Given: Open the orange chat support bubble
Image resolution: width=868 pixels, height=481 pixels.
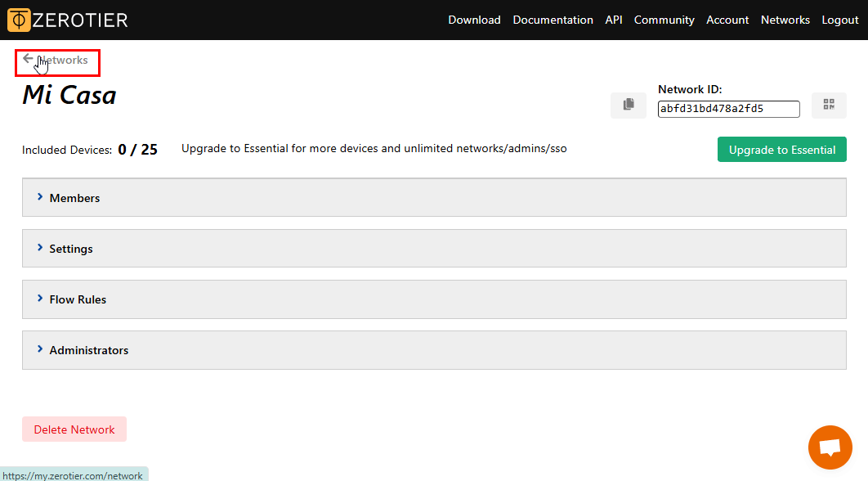Looking at the screenshot, I should pos(830,447).
